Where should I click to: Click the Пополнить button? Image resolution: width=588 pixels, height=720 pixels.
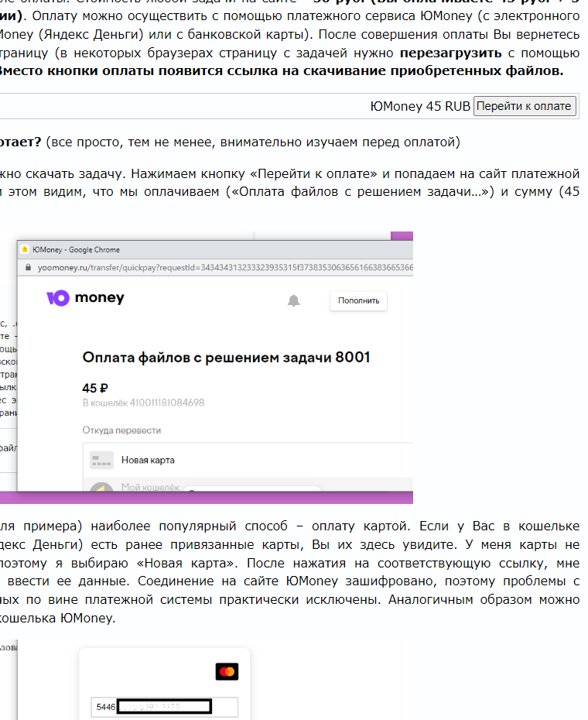(358, 300)
